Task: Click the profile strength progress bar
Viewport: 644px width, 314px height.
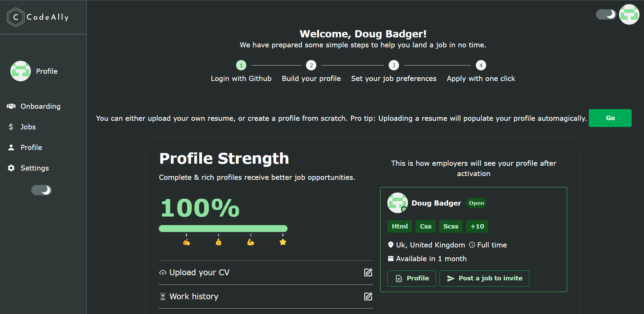Action: pyautogui.click(x=223, y=229)
